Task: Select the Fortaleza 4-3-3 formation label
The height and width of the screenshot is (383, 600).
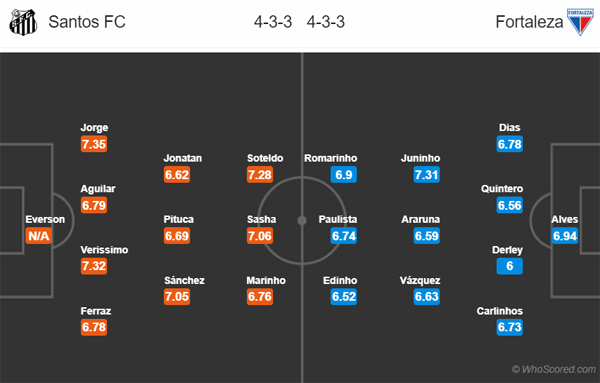Action: (326, 22)
